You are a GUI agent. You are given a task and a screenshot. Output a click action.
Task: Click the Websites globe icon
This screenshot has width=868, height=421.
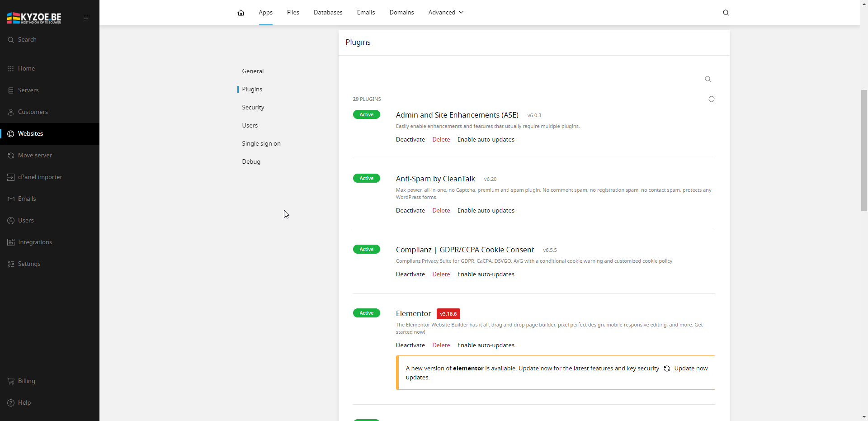click(x=11, y=134)
